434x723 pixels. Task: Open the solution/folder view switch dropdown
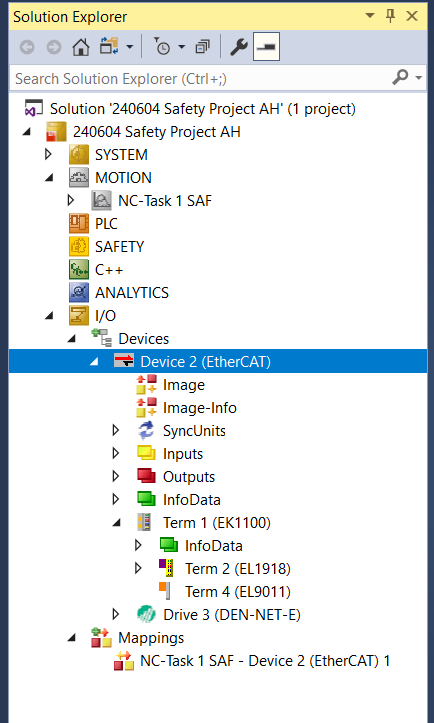[130, 47]
